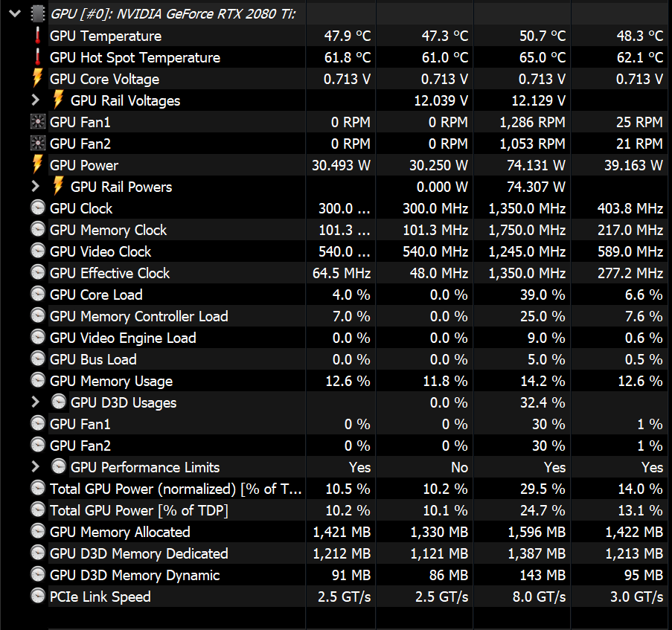
Task: Click gauge icon beside GPU Memory Controller Load
Action: [38, 315]
